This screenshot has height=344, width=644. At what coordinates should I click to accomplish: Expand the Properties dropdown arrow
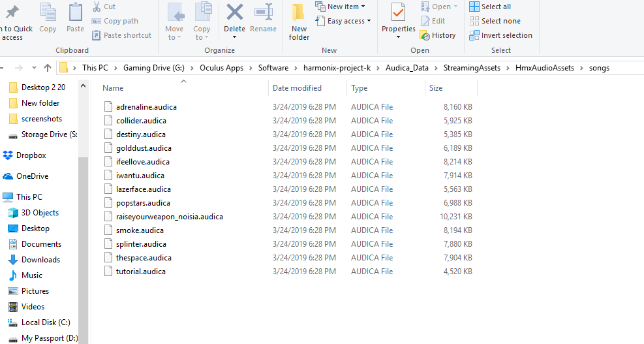coord(398,37)
